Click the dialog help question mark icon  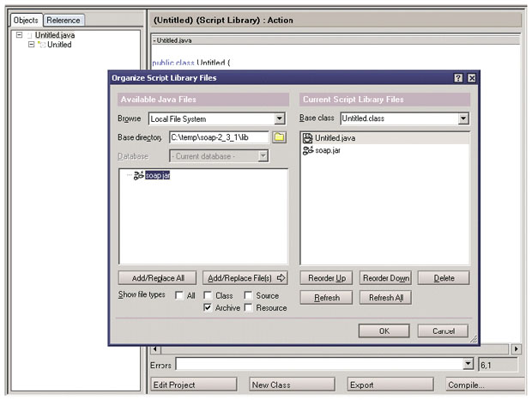point(458,78)
